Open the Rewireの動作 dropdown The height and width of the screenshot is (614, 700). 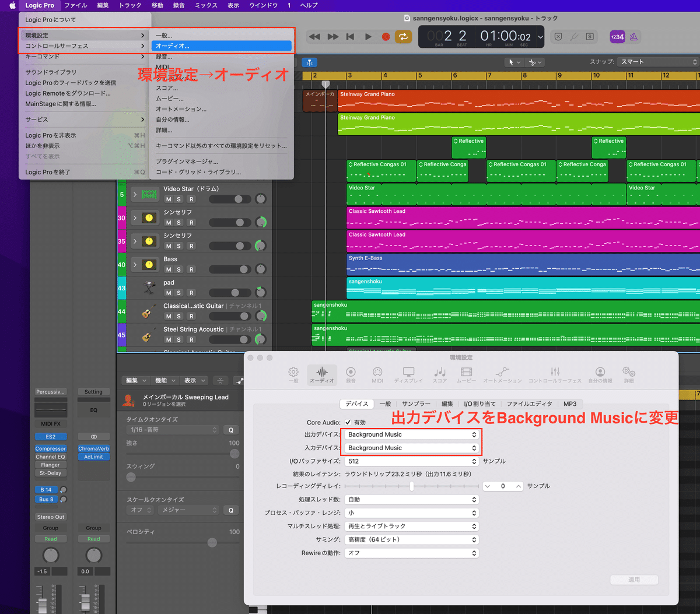412,553
